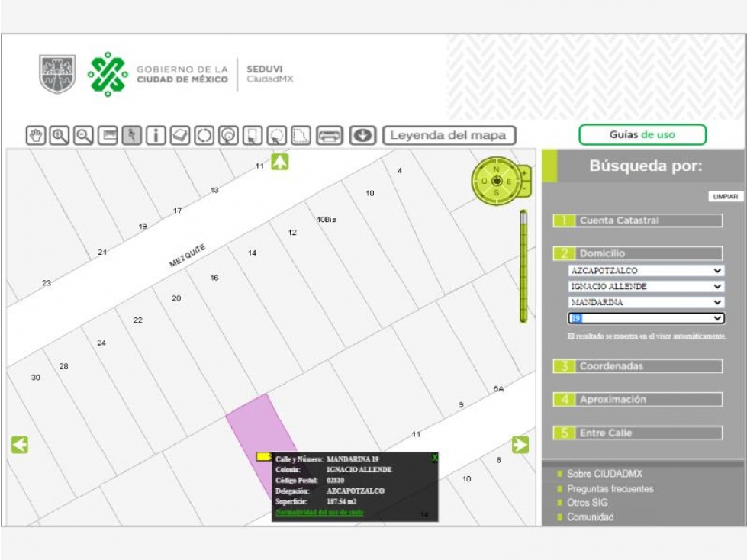Open the MANDARINA street dropdown
Screen dimensions: 747x560
click(646, 302)
